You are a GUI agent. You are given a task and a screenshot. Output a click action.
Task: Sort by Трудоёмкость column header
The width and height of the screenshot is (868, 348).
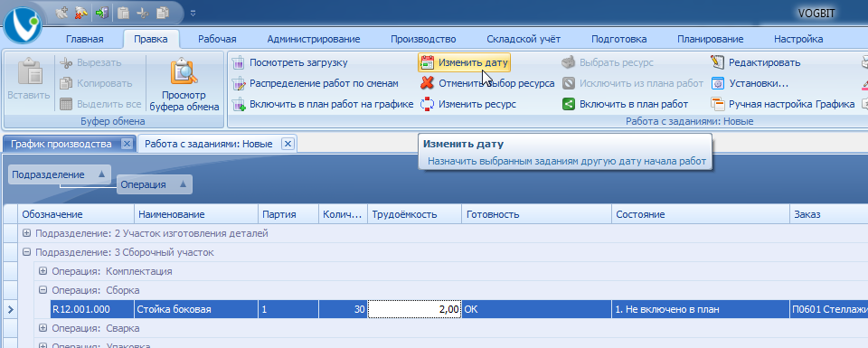(415, 214)
